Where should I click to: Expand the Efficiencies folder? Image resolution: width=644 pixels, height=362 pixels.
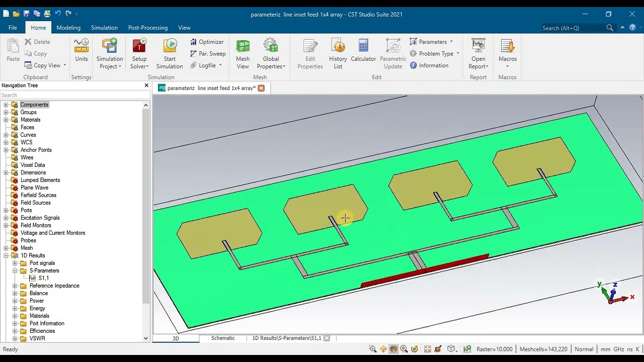(15, 331)
